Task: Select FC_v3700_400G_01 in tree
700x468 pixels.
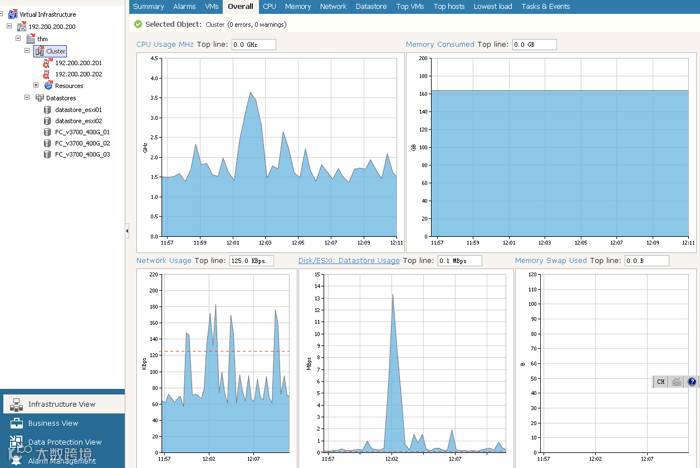Action: tap(82, 132)
